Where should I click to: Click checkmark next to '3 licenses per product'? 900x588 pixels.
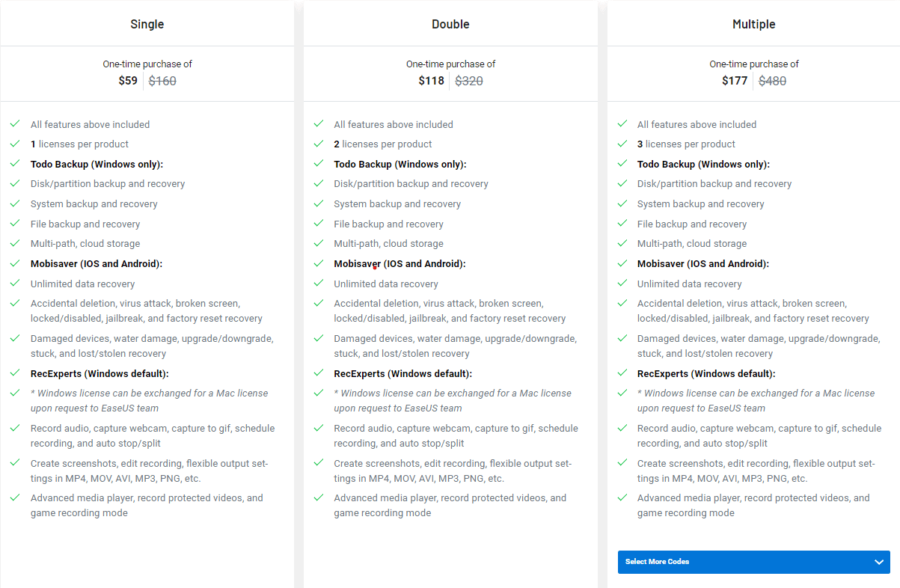pyautogui.click(x=622, y=143)
